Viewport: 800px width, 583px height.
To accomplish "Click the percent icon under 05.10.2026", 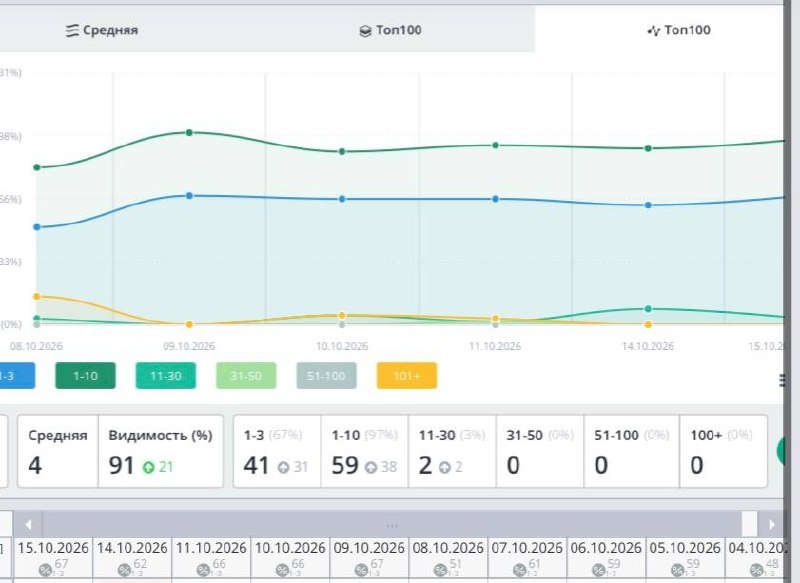I will [678, 570].
